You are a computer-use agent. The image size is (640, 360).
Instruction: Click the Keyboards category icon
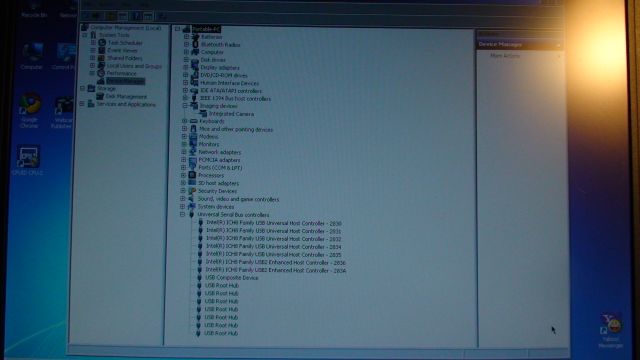194,121
